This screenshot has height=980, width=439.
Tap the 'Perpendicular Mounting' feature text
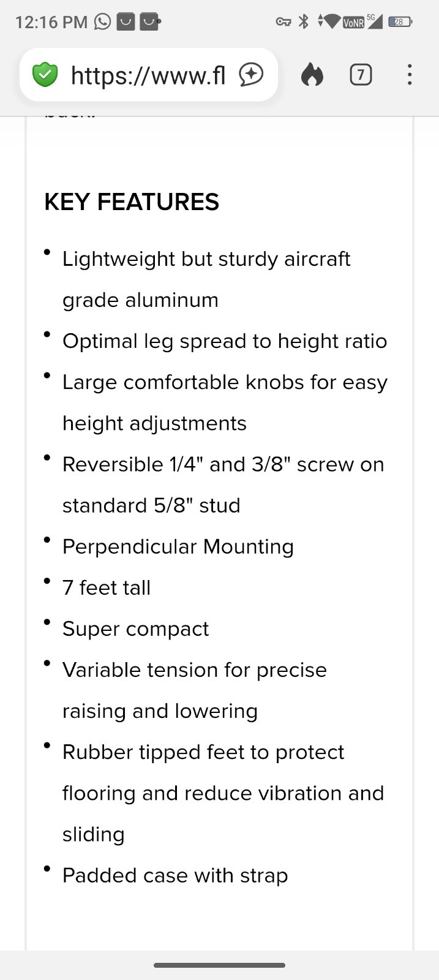point(178,546)
